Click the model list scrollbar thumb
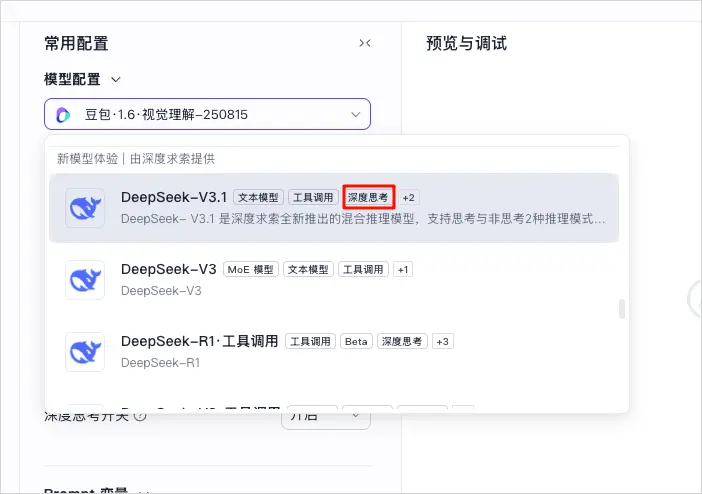The width and height of the screenshot is (702, 494). point(622,309)
